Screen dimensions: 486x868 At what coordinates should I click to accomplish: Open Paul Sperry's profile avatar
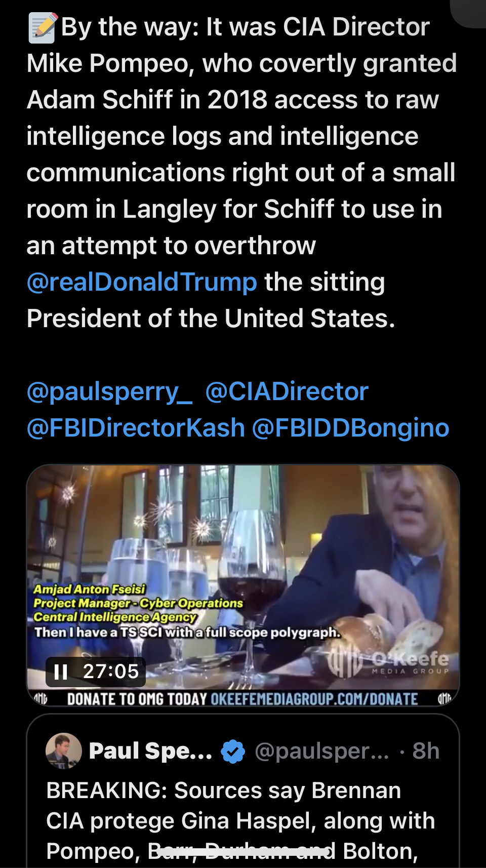(x=64, y=751)
